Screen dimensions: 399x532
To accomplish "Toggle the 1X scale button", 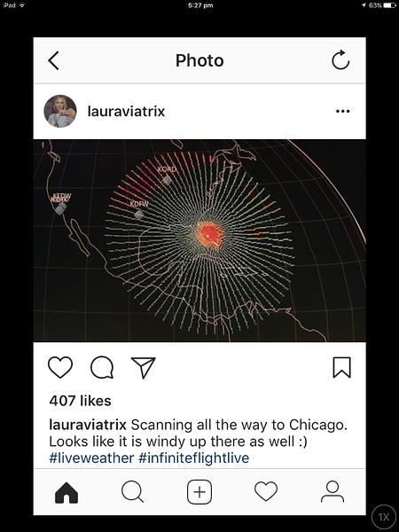I will tap(384, 517).
